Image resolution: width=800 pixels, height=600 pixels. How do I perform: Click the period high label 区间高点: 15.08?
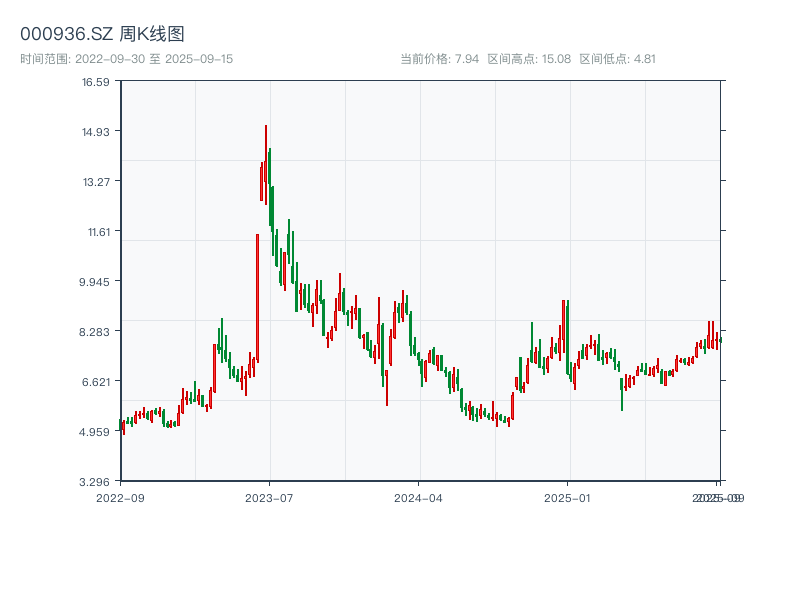pos(529,59)
